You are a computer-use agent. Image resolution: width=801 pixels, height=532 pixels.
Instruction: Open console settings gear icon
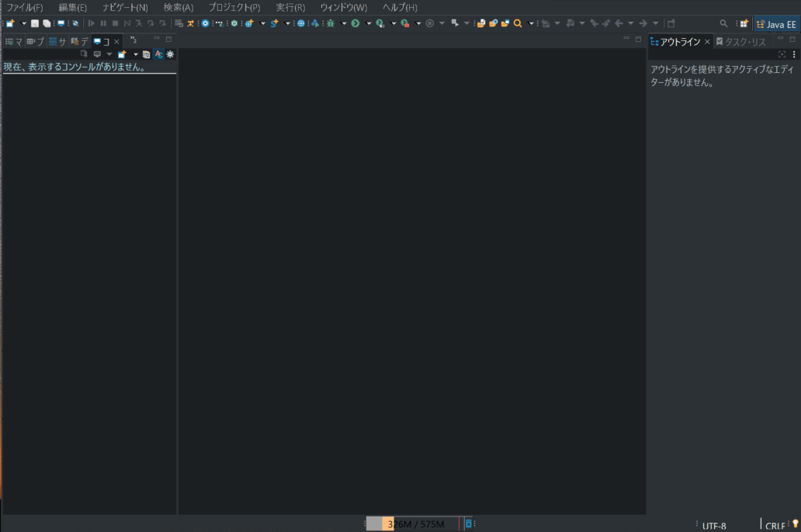pos(170,54)
